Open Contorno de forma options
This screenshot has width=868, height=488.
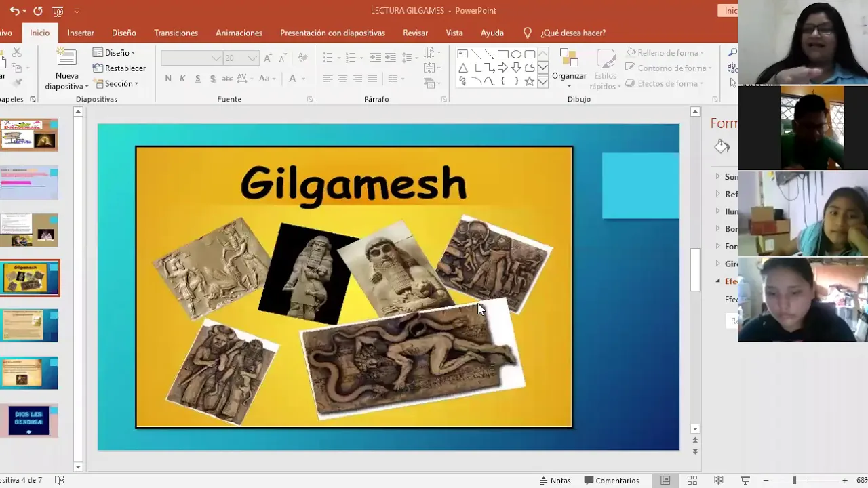click(667, 68)
